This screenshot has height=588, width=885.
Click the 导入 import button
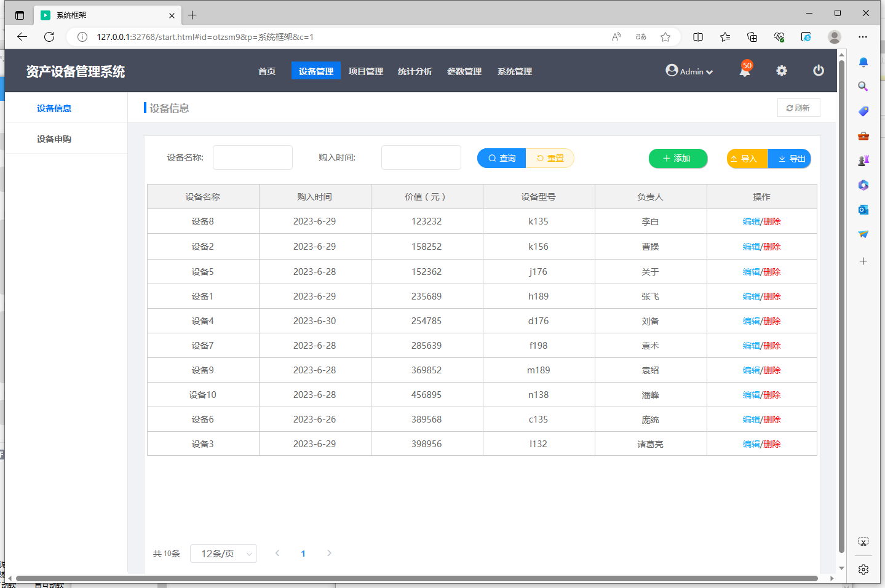tap(747, 159)
